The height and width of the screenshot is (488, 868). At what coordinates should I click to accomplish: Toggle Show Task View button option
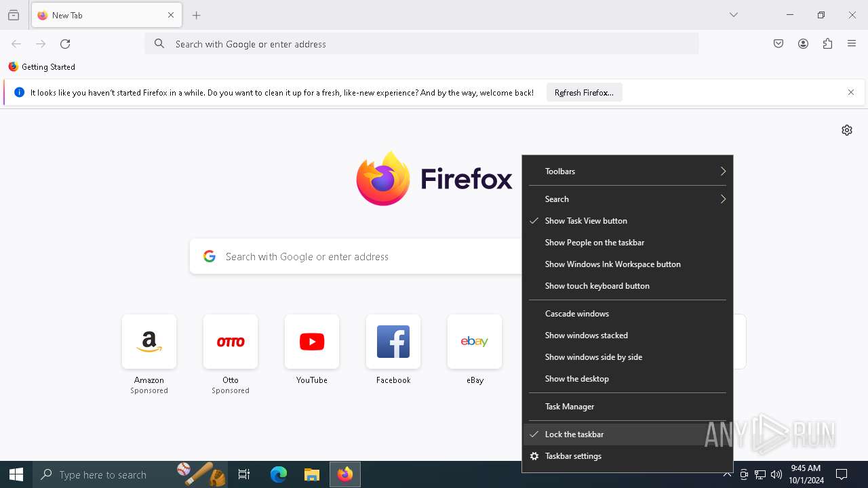(627, 221)
